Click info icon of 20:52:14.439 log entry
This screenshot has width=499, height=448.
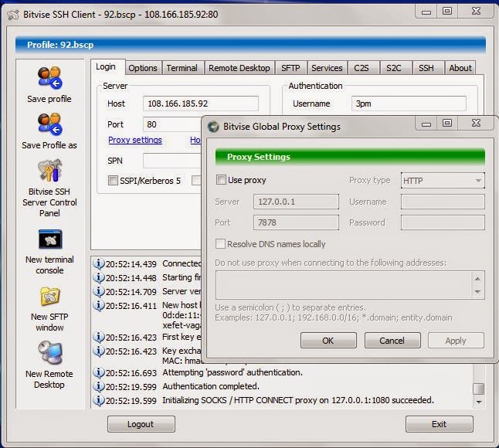pyautogui.click(x=99, y=263)
